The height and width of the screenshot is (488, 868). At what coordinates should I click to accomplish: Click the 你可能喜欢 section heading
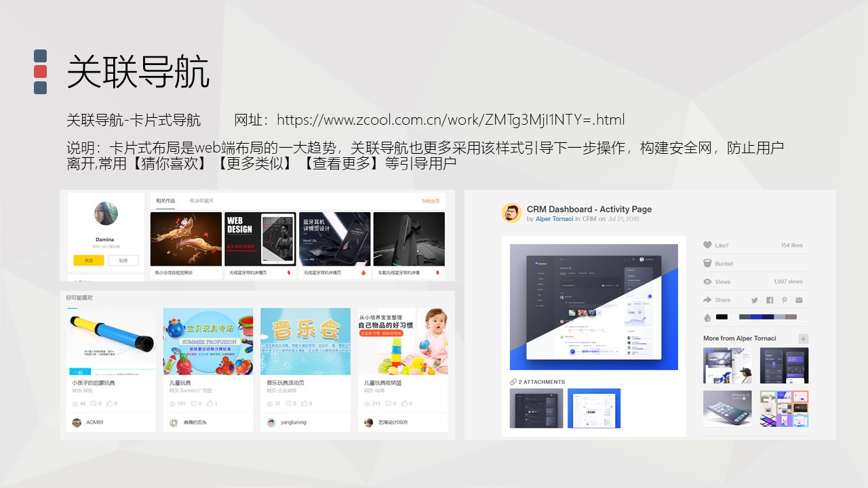click(79, 298)
